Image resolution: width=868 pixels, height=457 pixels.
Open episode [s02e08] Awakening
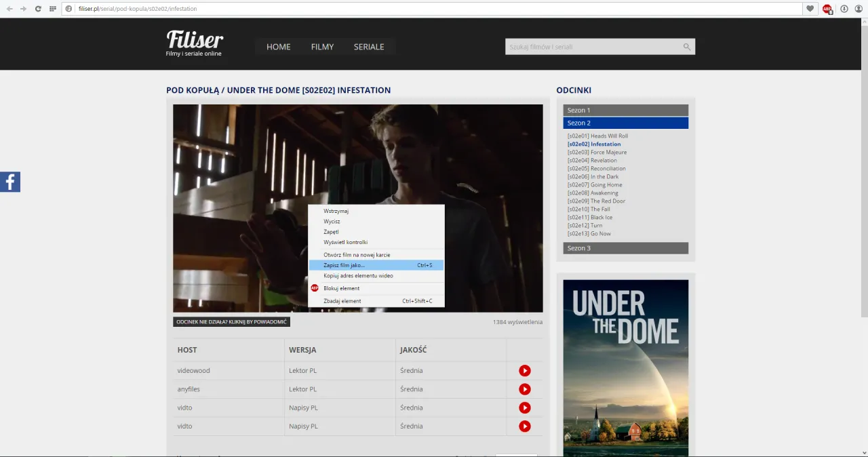[593, 193]
